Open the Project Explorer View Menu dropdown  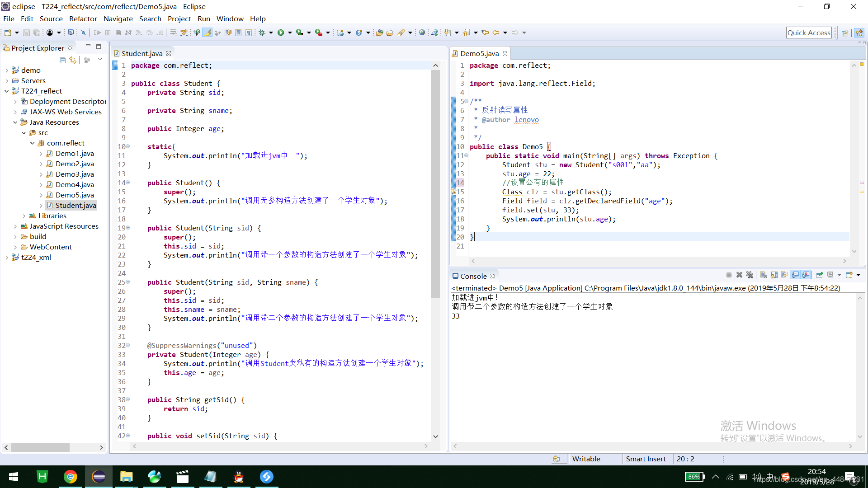100,60
